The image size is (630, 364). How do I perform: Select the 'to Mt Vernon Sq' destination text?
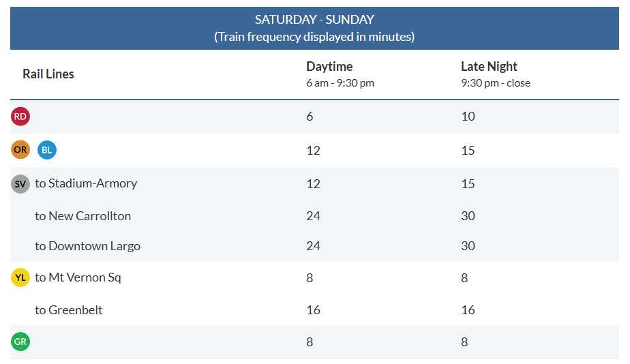78,277
